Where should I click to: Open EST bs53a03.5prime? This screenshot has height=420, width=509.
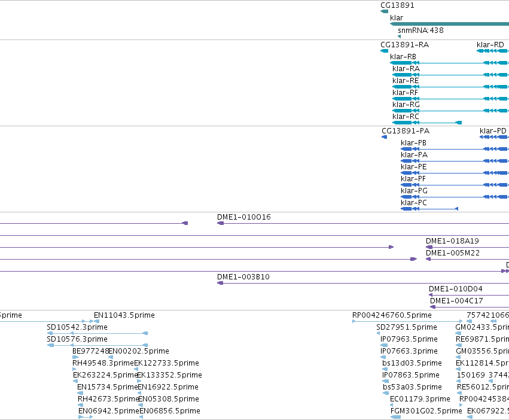[x=412, y=387]
